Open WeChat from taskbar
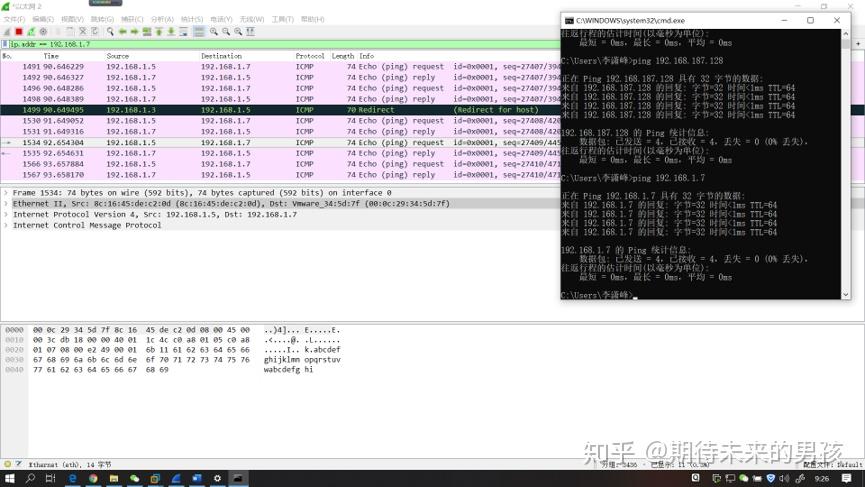 click(134, 478)
